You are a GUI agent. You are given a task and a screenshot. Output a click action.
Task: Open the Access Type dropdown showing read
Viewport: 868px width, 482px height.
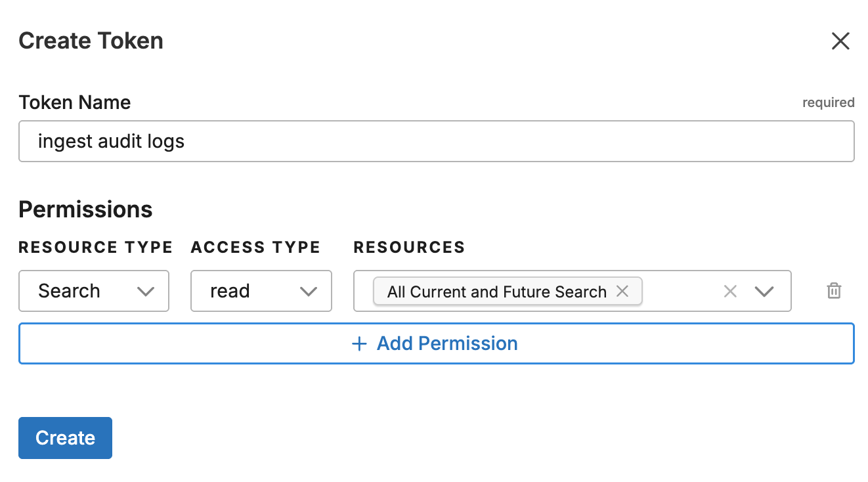tap(261, 291)
